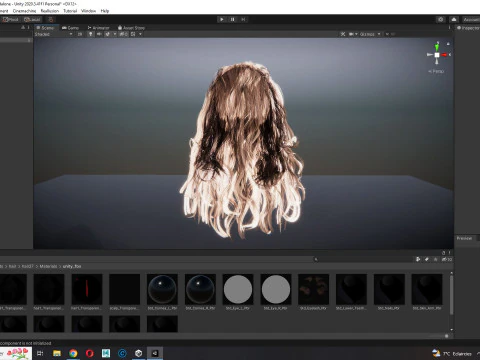Open grid settings dropdown arrow

[x=140, y=34]
